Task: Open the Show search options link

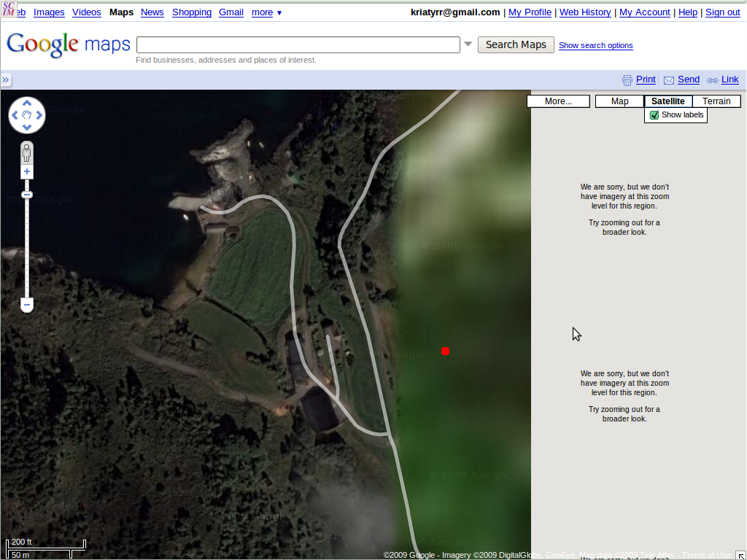Action: pos(595,45)
